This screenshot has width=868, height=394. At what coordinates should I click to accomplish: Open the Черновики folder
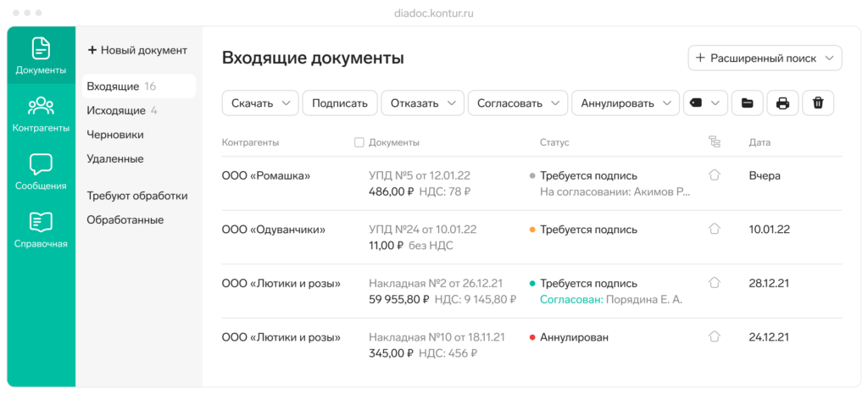click(x=115, y=134)
